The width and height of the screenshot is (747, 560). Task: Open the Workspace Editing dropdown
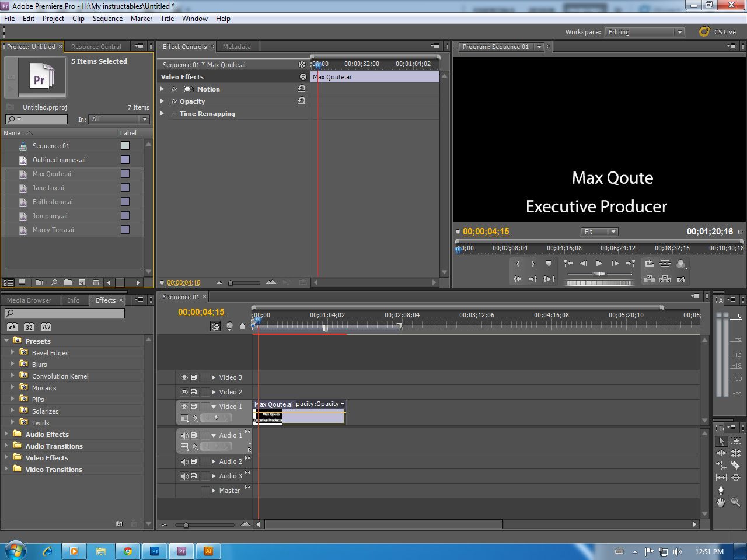pyautogui.click(x=644, y=32)
